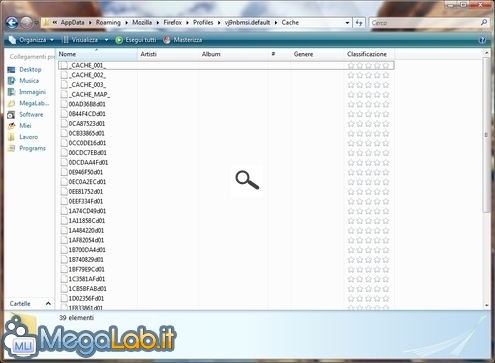The image size is (495, 363).
Task: Click the scrollbar up arrow
Action: click(x=486, y=53)
